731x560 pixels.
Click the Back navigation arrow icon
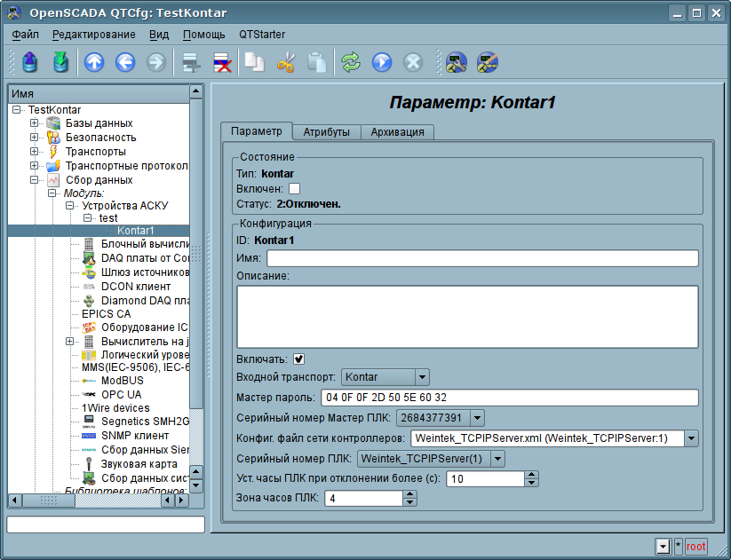[x=125, y=62]
